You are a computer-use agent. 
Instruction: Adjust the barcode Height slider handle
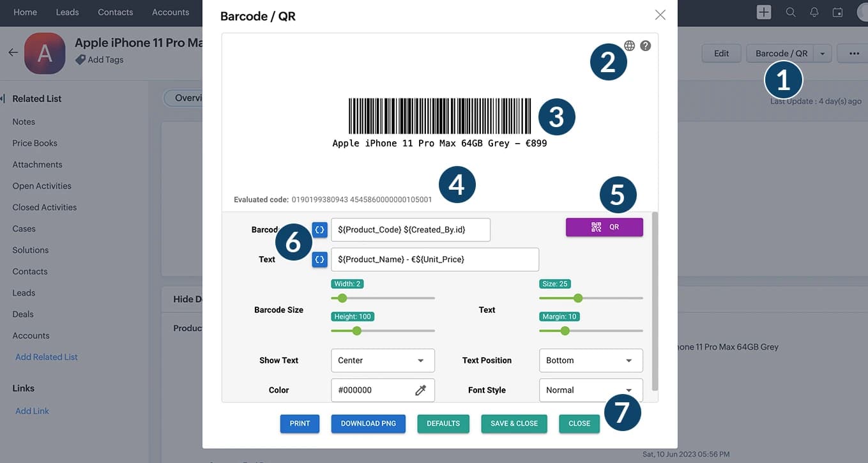tap(357, 330)
